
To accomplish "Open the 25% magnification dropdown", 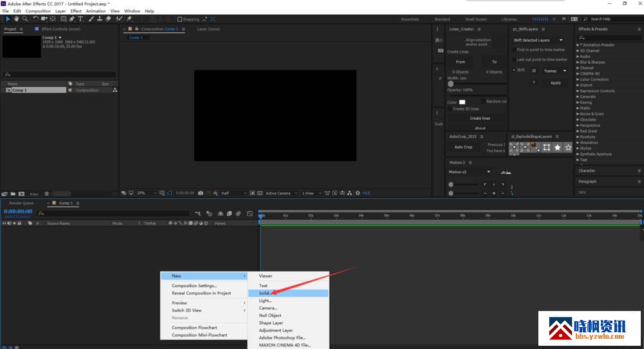I will click(147, 193).
